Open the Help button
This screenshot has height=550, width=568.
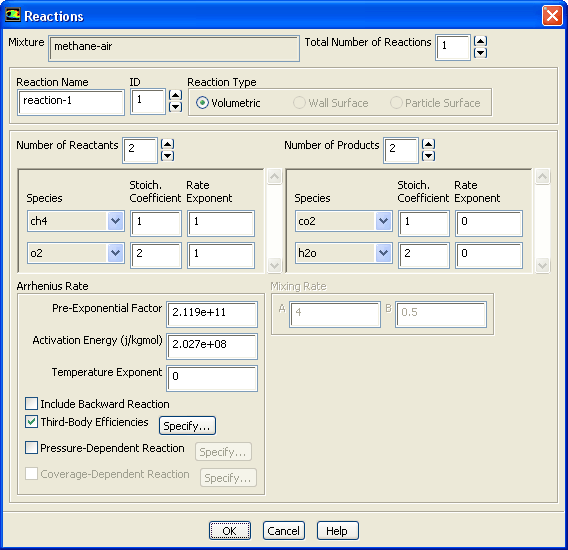[x=338, y=531]
